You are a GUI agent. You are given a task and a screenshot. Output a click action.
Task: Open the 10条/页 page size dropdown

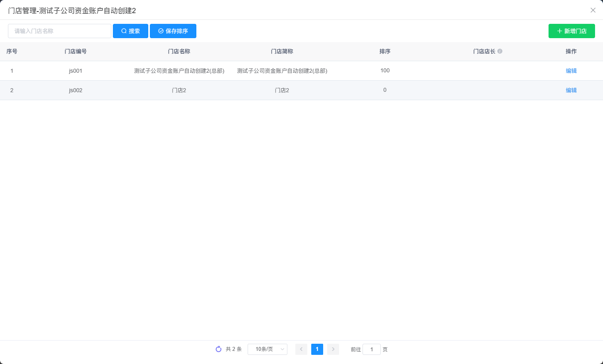[268, 349]
